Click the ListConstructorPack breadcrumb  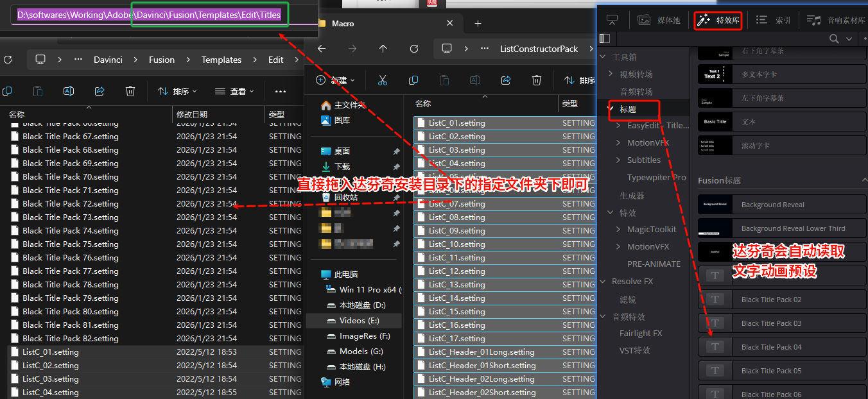(539, 49)
